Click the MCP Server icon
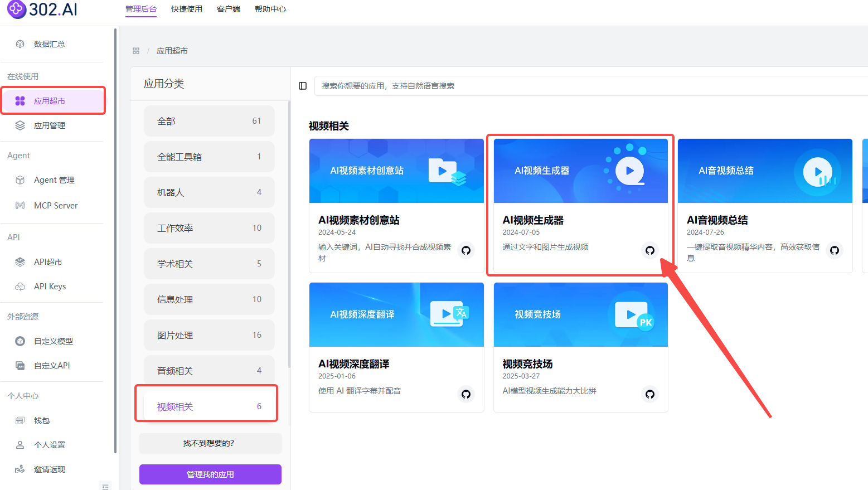The height and width of the screenshot is (490, 868). (x=20, y=206)
